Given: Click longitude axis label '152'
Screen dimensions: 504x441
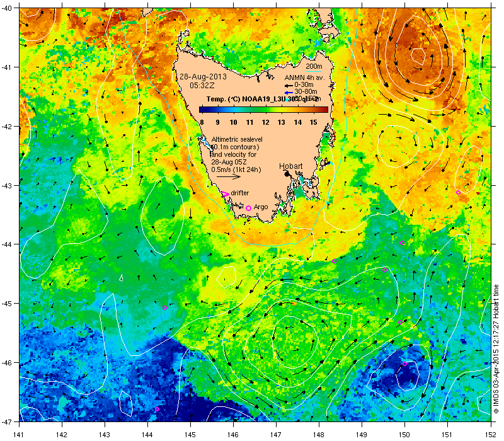Looking at the screenshot, I should pyautogui.click(x=491, y=435).
